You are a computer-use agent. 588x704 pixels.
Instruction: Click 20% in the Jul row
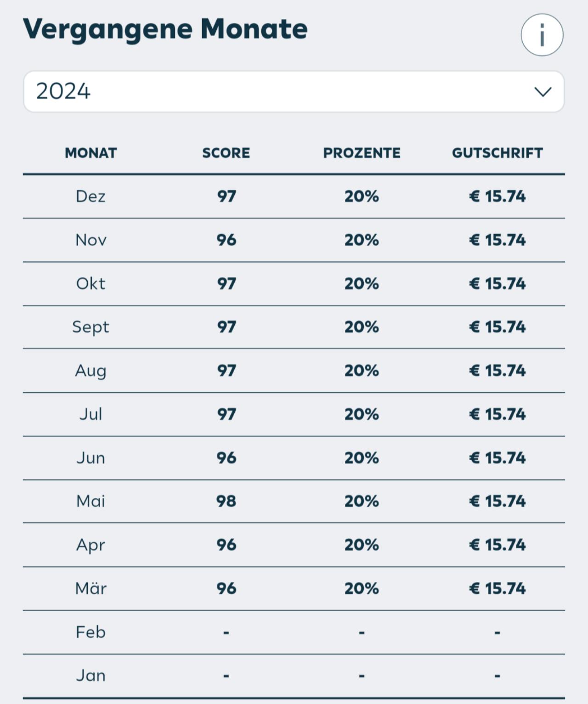(x=362, y=414)
